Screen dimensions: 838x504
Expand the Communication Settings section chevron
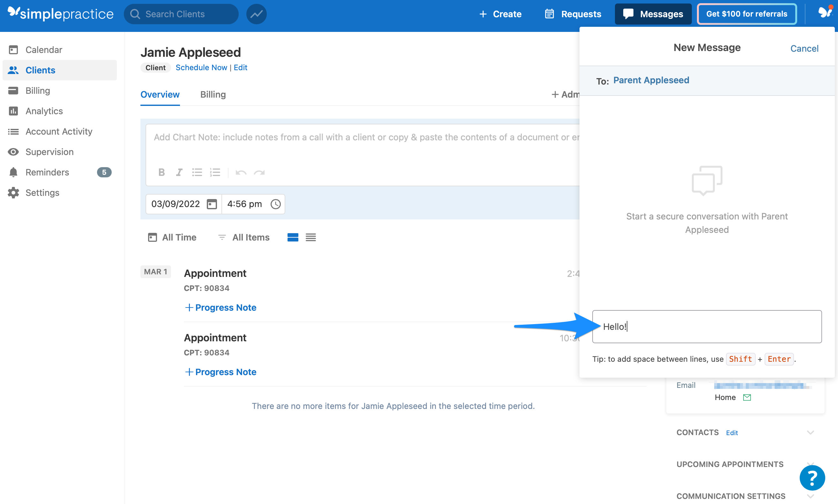pos(810,496)
